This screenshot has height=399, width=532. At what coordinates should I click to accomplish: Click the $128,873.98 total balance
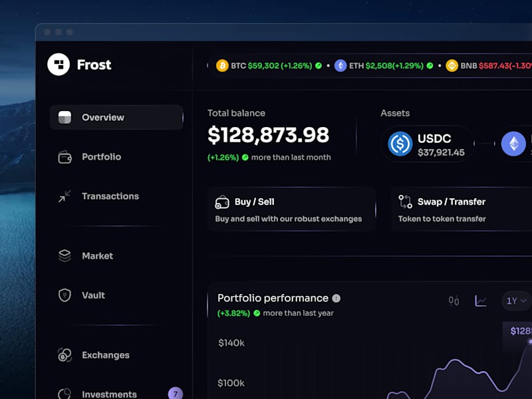tap(268, 135)
